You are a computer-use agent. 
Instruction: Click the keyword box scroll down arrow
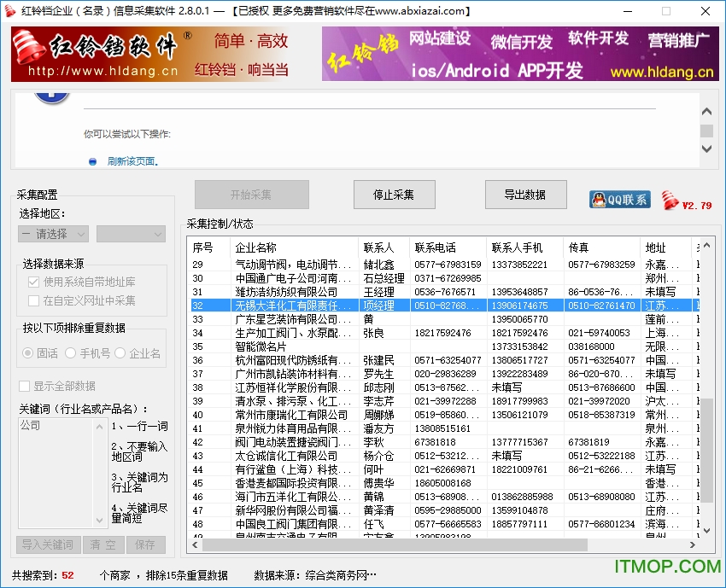click(x=99, y=521)
